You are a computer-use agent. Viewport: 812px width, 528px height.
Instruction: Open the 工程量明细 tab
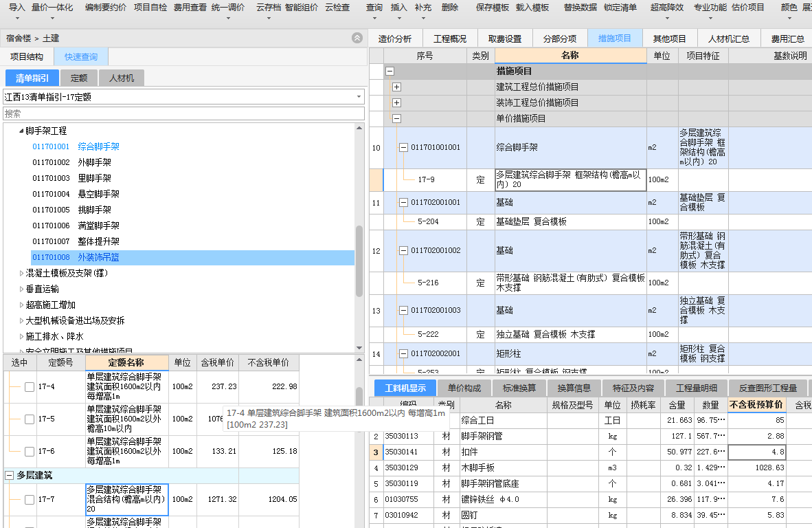pyautogui.click(x=697, y=388)
